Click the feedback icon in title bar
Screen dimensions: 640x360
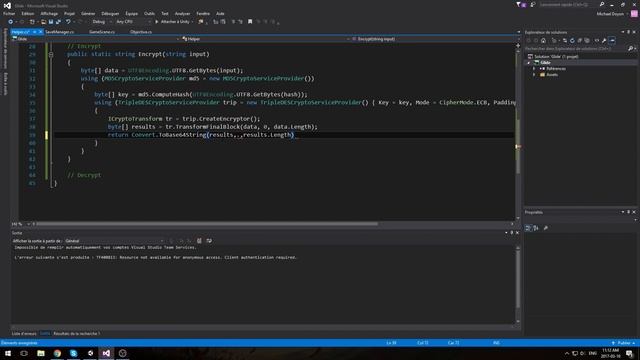click(x=533, y=4)
